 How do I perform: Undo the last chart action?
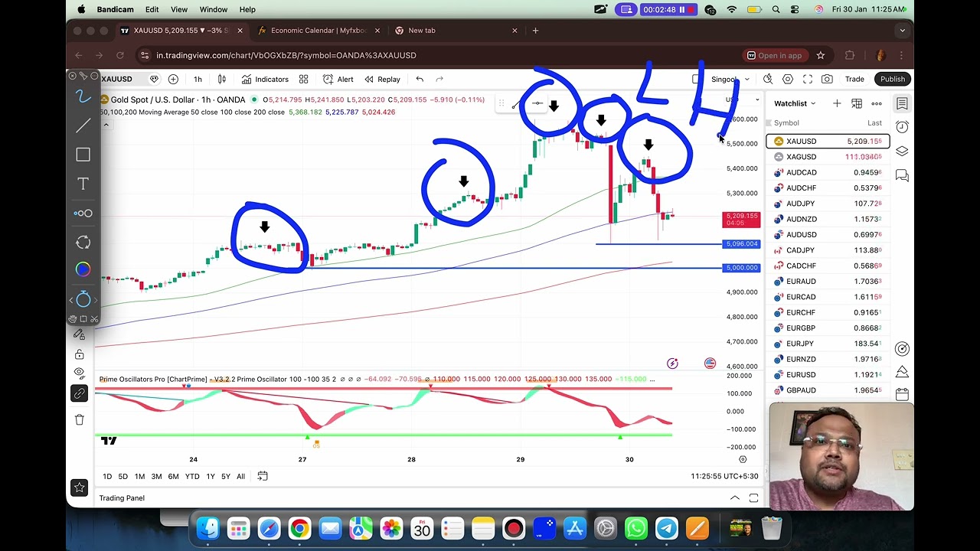(x=420, y=79)
